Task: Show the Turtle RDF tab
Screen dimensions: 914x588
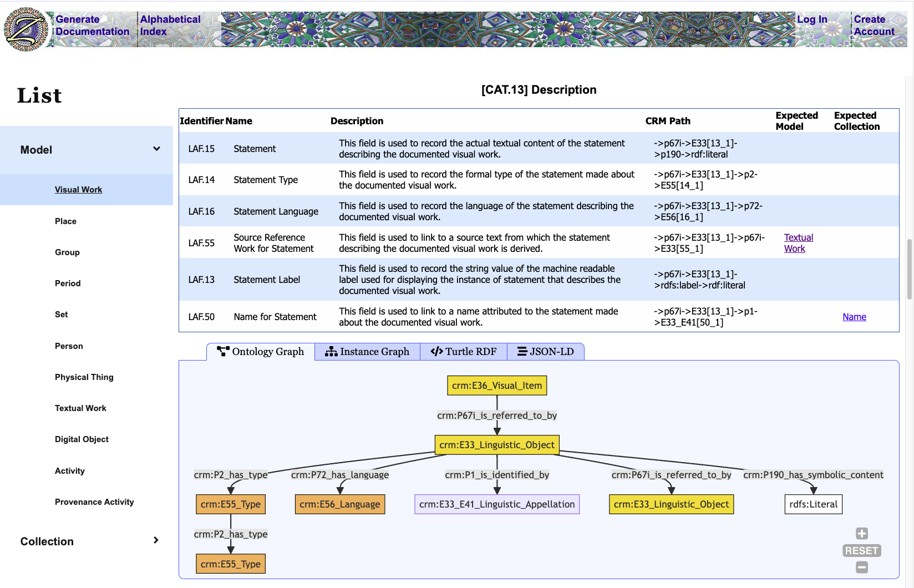Action: pyautogui.click(x=464, y=352)
